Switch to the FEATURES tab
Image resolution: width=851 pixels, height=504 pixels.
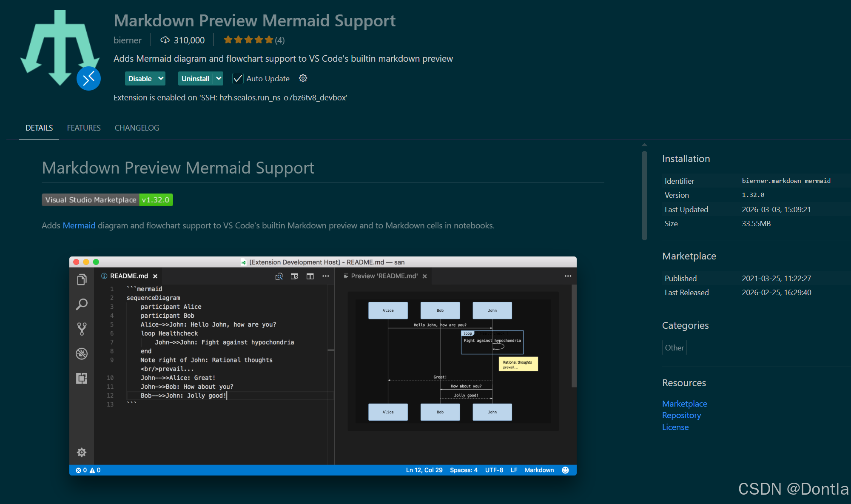pos(84,128)
